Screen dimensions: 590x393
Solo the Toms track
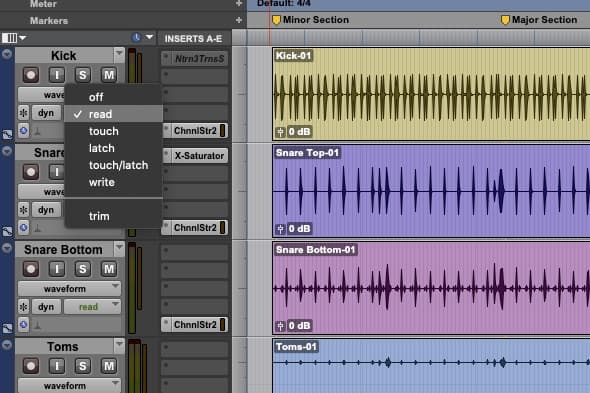point(82,366)
